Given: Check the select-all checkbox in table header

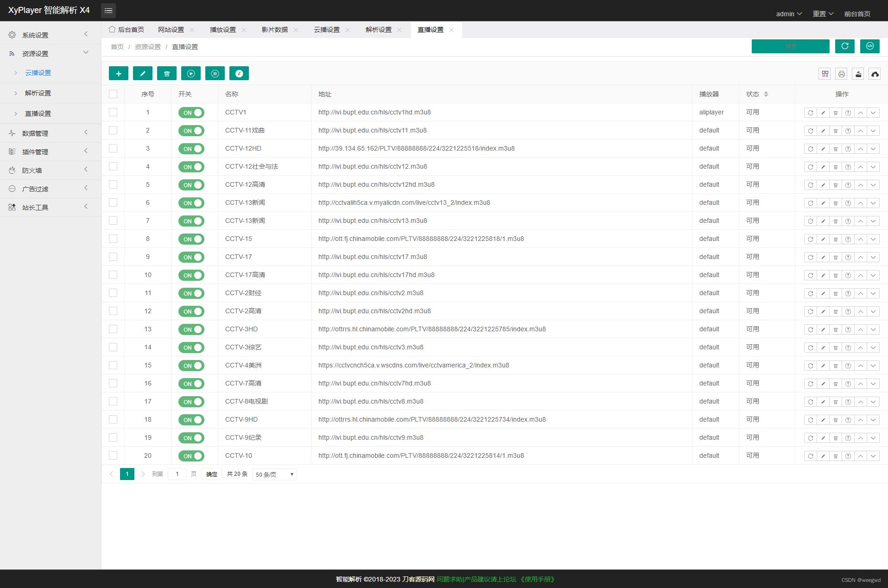Looking at the screenshot, I should pyautogui.click(x=113, y=94).
